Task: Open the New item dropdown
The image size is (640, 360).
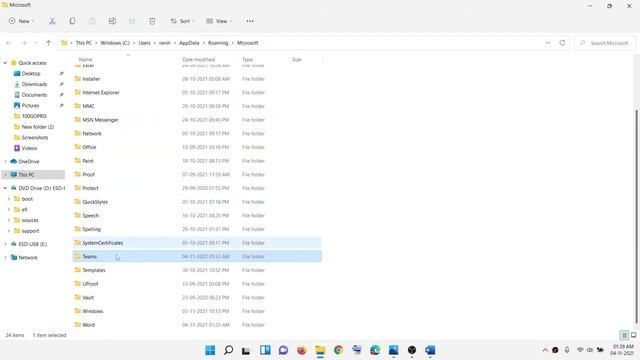Action: click(x=21, y=21)
